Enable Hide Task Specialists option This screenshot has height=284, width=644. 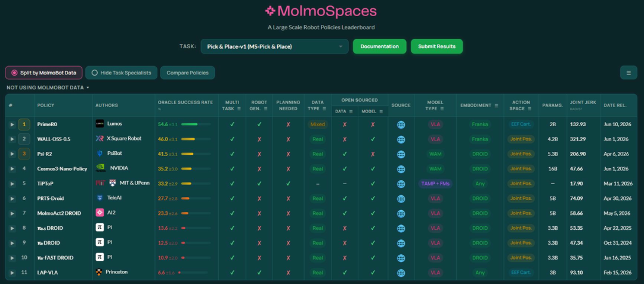click(121, 73)
